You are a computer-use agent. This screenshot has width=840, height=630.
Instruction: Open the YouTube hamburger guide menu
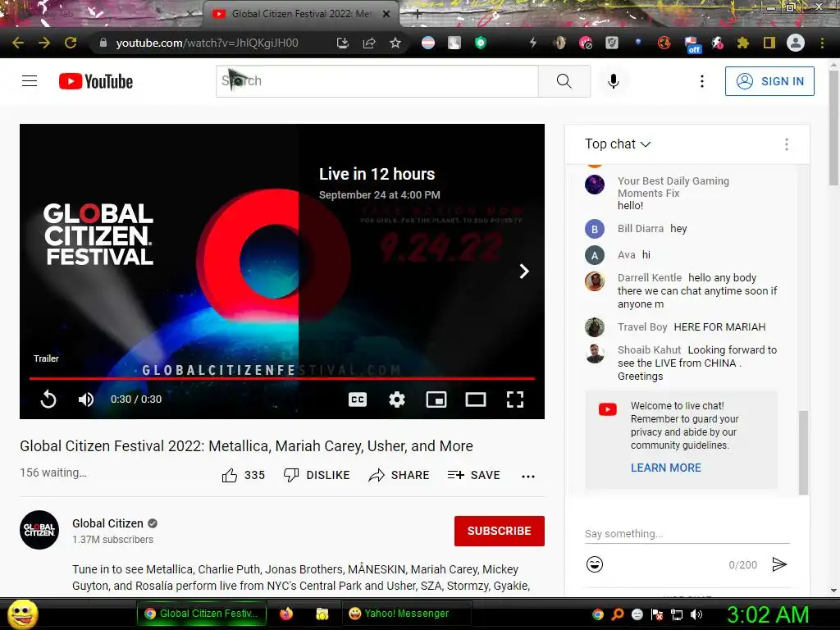click(30, 81)
